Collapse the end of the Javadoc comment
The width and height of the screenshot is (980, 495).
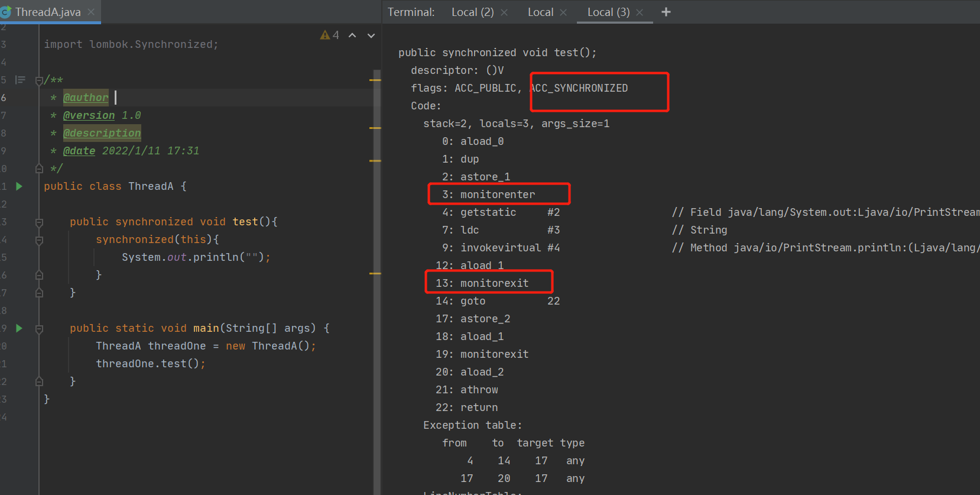pos(39,169)
